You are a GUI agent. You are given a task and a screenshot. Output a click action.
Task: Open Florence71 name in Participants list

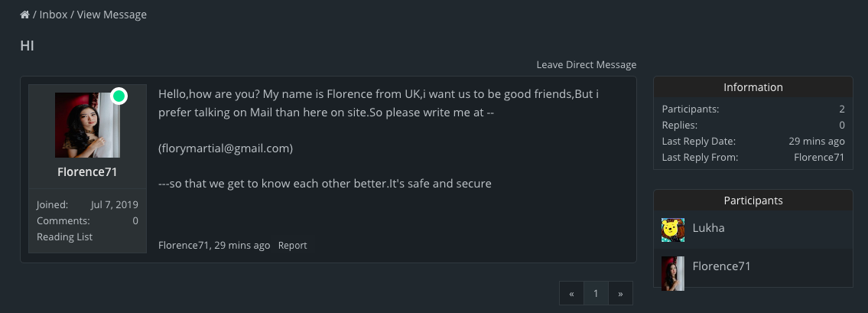pyautogui.click(x=721, y=266)
